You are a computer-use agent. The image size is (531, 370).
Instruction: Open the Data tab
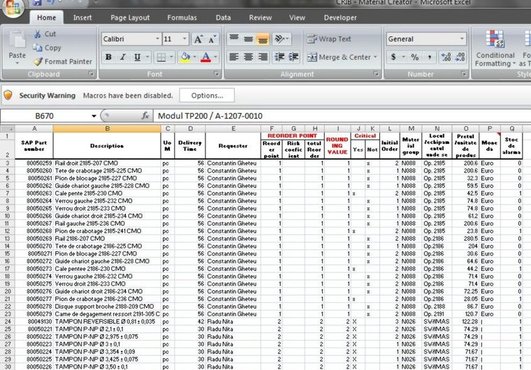[223, 18]
